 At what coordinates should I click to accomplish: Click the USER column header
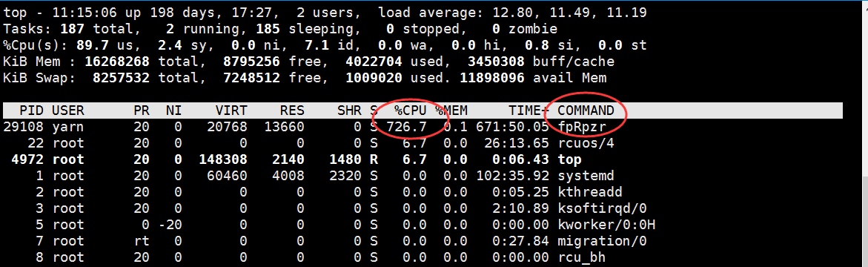(x=68, y=111)
